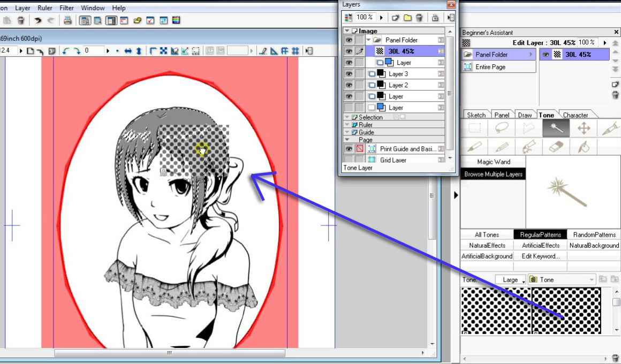Click the NaturalEffects tone category

487,245
